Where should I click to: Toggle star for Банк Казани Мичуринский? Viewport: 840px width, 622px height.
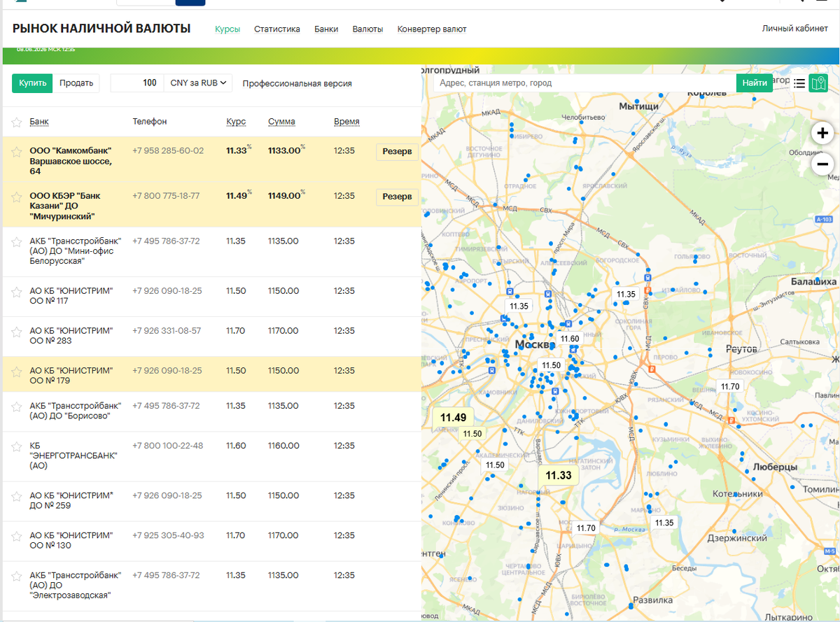17,197
